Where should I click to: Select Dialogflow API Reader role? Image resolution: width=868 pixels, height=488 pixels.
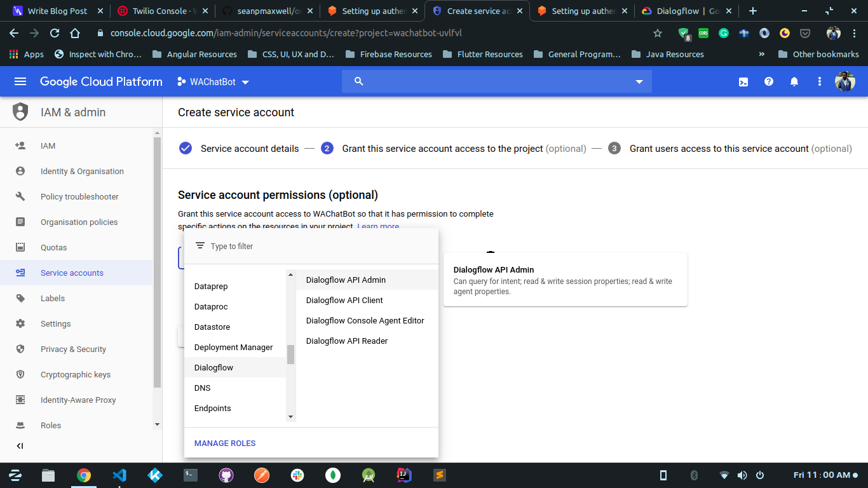tap(367, 341)
